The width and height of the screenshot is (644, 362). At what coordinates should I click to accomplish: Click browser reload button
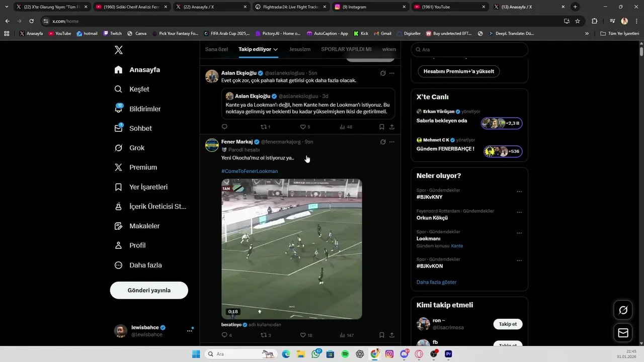31,21
